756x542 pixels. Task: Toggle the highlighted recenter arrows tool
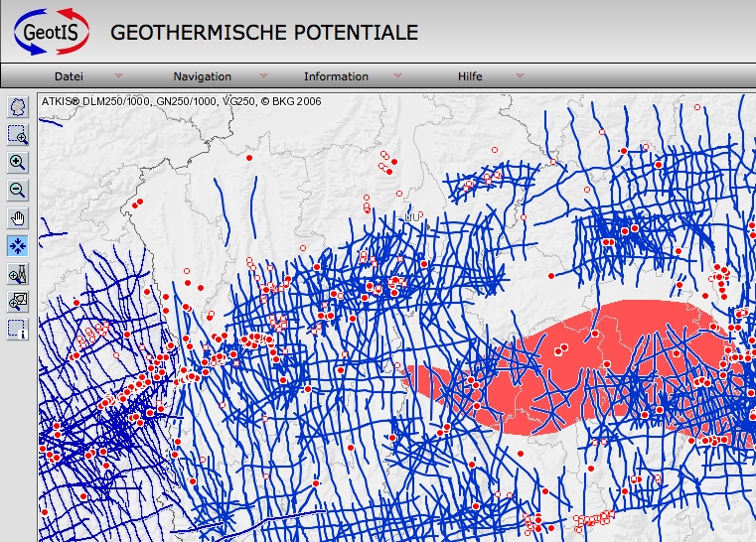click(17, 246)
